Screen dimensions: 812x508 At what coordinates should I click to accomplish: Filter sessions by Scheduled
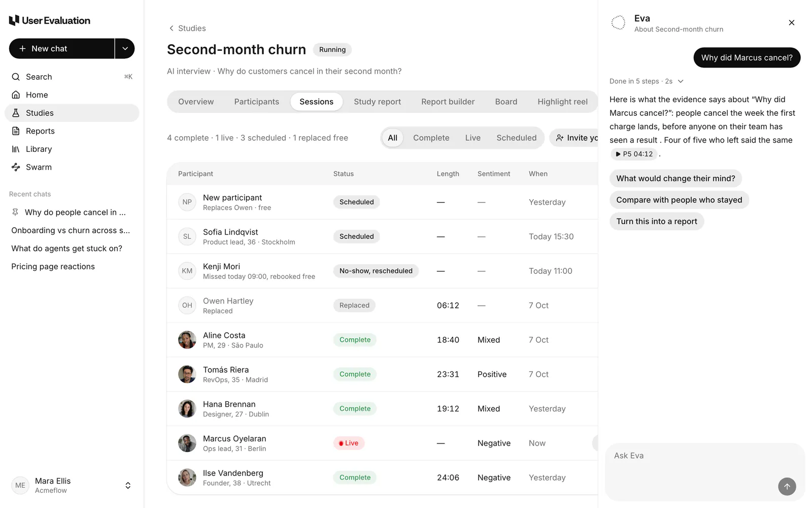(517, 138)
